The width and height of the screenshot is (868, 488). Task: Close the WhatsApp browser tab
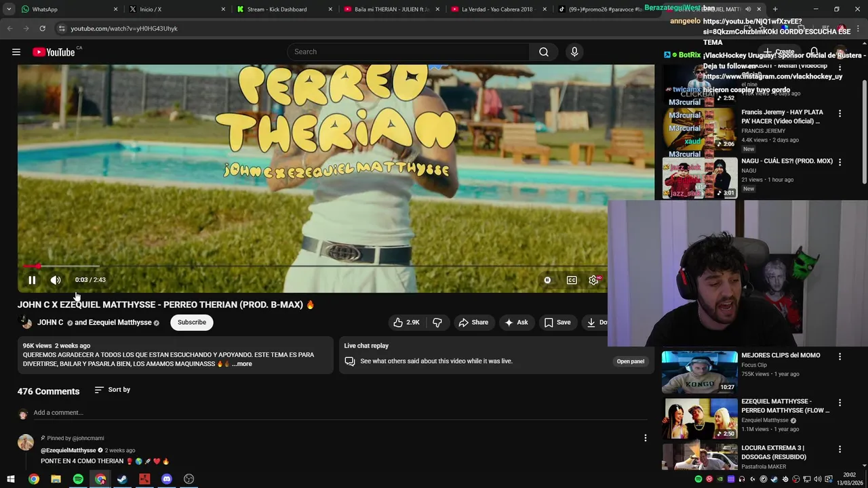point(115,9)
